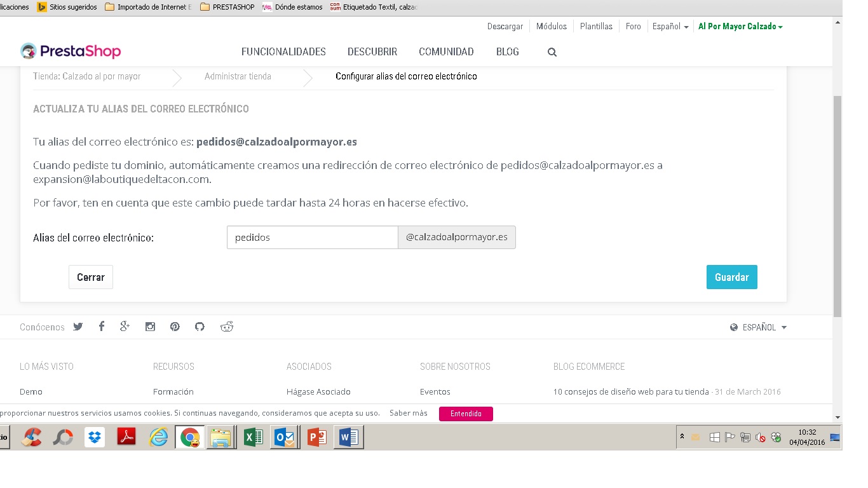Image resolution: width=868 pixels, height=488 pixels.
Task: Click the Cerrar button
Action: (91, 277)
